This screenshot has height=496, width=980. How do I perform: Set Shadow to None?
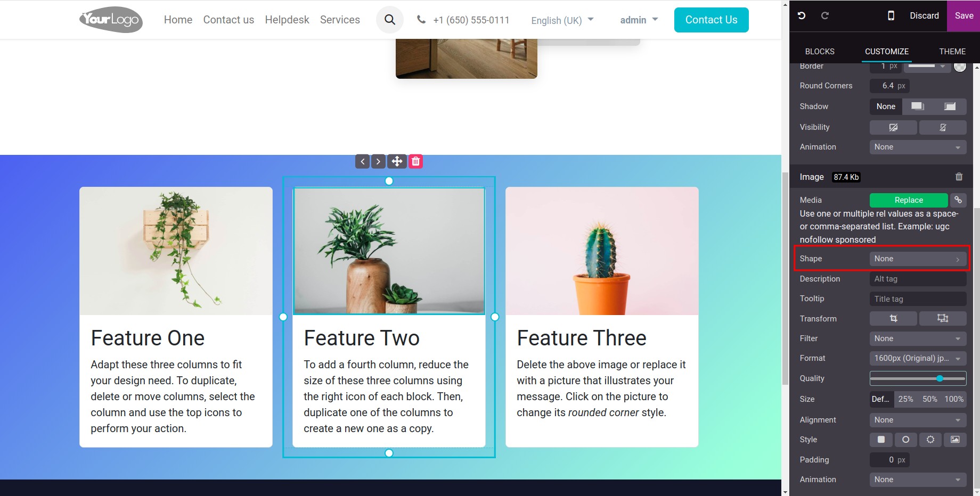(886, 106)
